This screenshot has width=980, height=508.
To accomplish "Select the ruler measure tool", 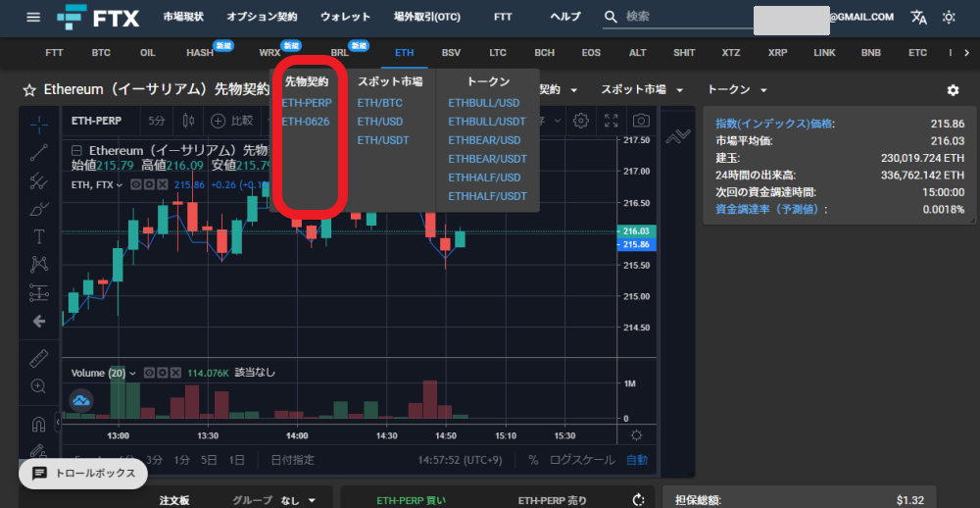I will [39, 359].
